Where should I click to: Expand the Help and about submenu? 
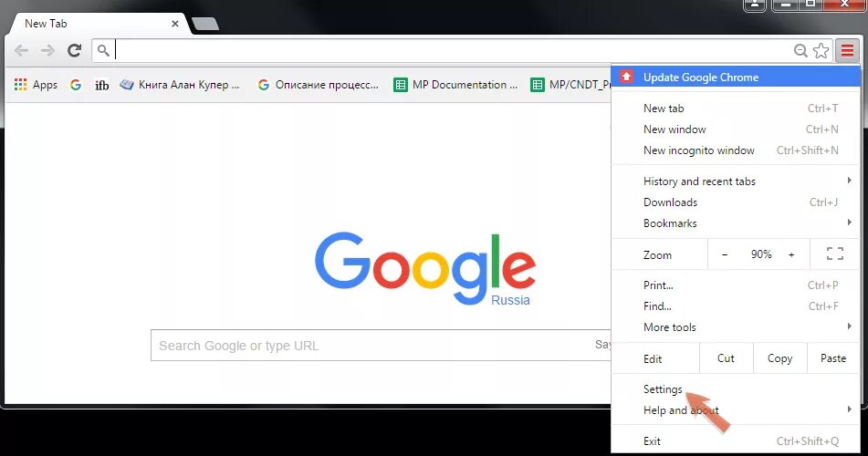point(736,410)
